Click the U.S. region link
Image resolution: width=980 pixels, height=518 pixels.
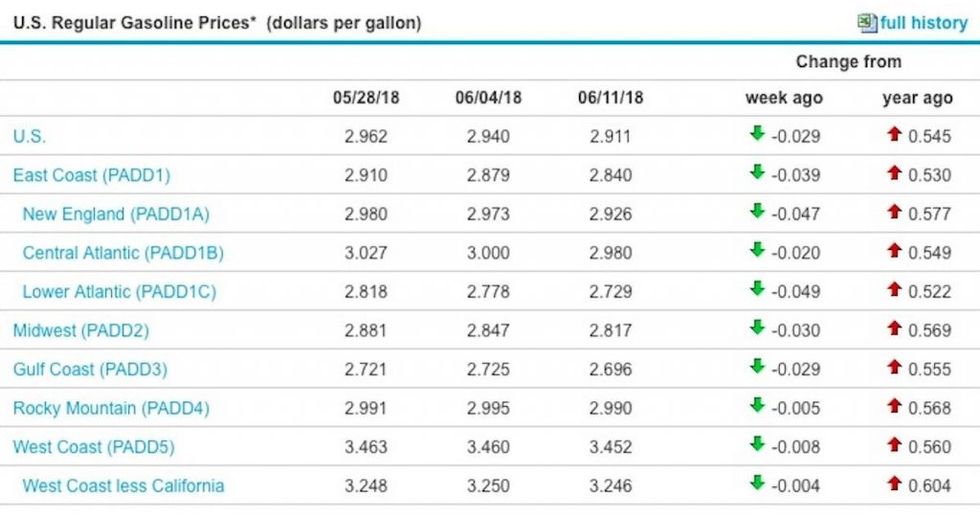click(x=29, y=136)
